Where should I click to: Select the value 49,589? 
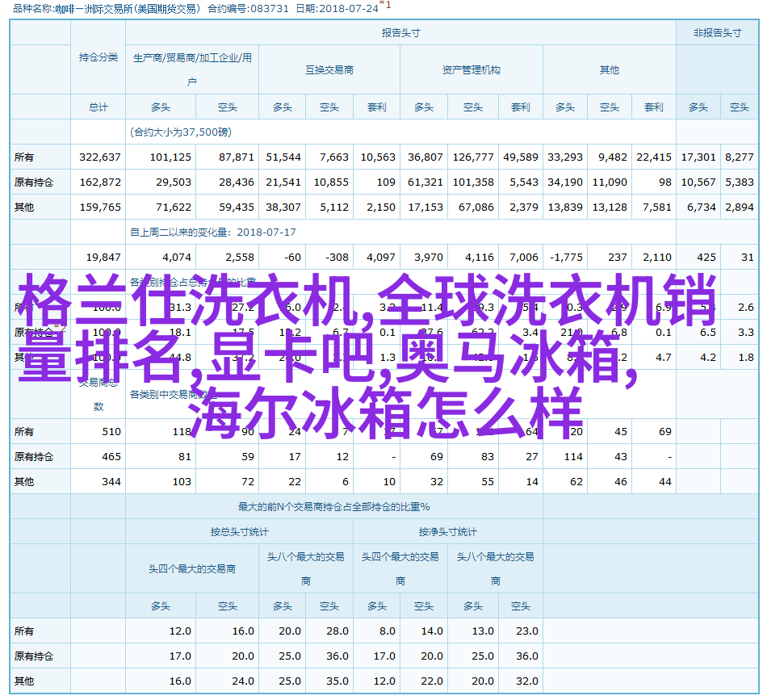pos(521,157)
